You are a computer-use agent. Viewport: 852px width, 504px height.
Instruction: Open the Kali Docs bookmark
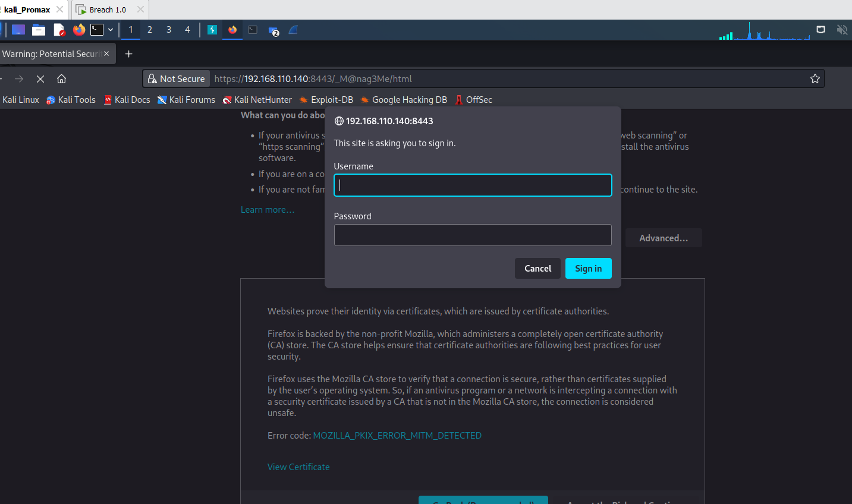(127, 100)
